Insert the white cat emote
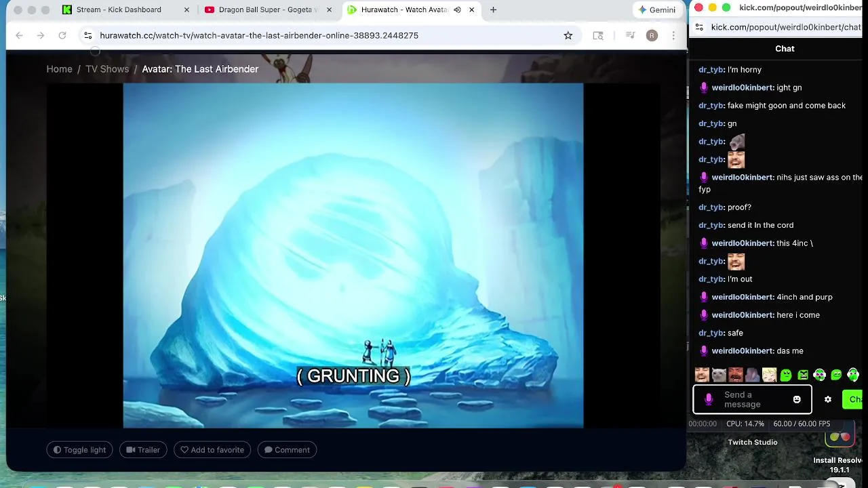868x488 pixels. pos(719,374)
